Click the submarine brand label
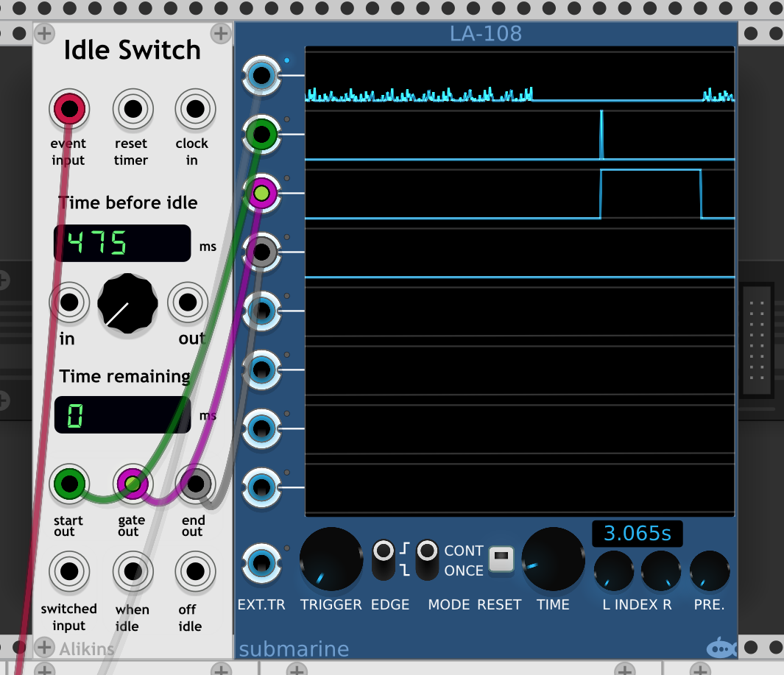This screenshot has width=784, height=675. point(294,649)
